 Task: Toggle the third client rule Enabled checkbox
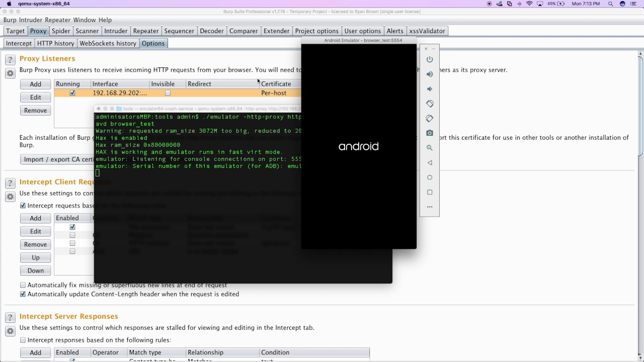click(x=72, y=243)
